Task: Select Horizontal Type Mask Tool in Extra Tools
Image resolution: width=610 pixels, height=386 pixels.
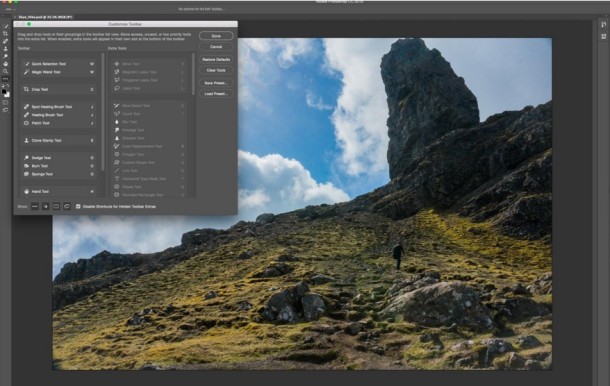Action: pos(149,179)
